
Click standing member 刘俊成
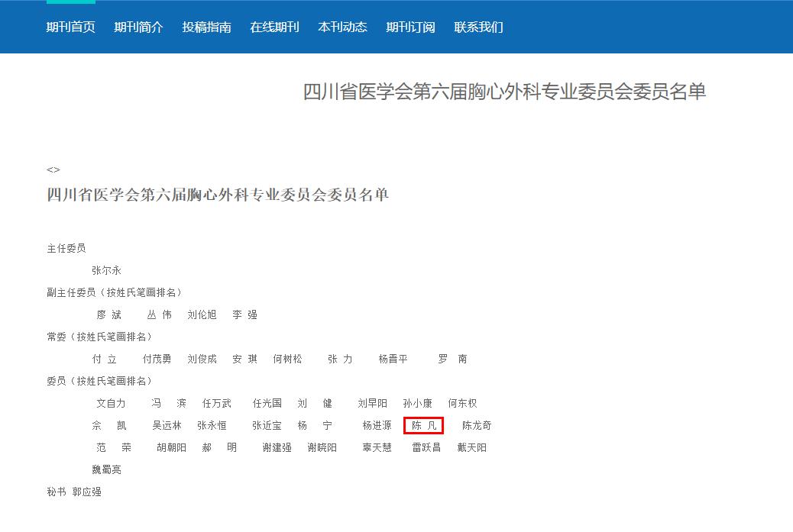[202, 359]
